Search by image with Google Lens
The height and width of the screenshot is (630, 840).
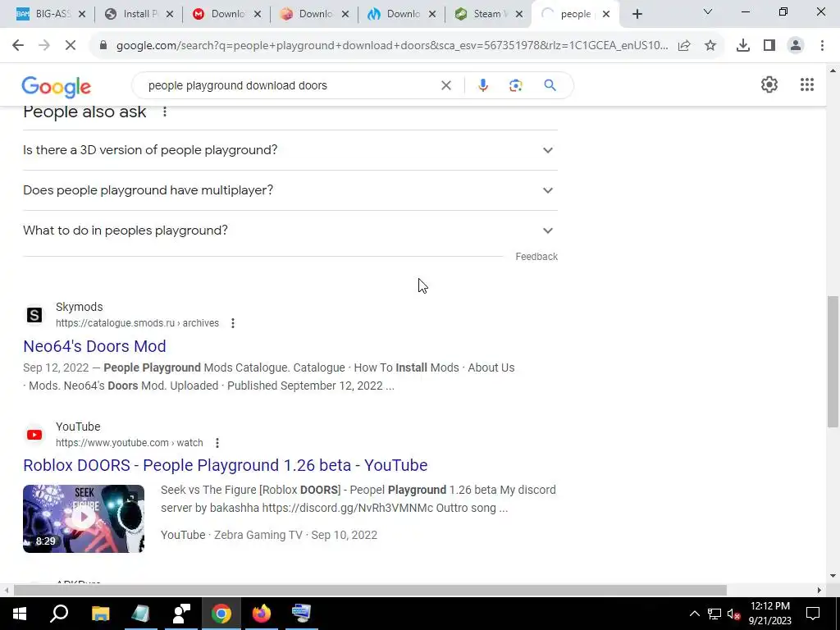pyautogui.click(x=515, y=85)
